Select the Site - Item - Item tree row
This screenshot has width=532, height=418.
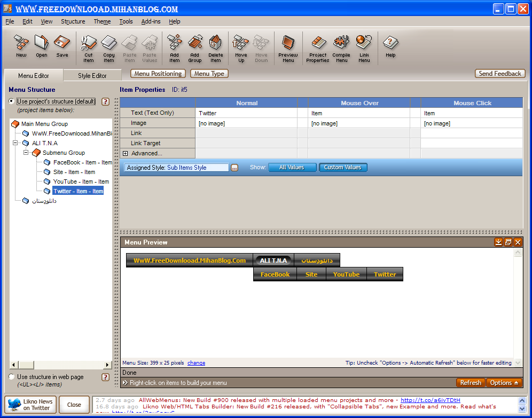coord(74,172)
